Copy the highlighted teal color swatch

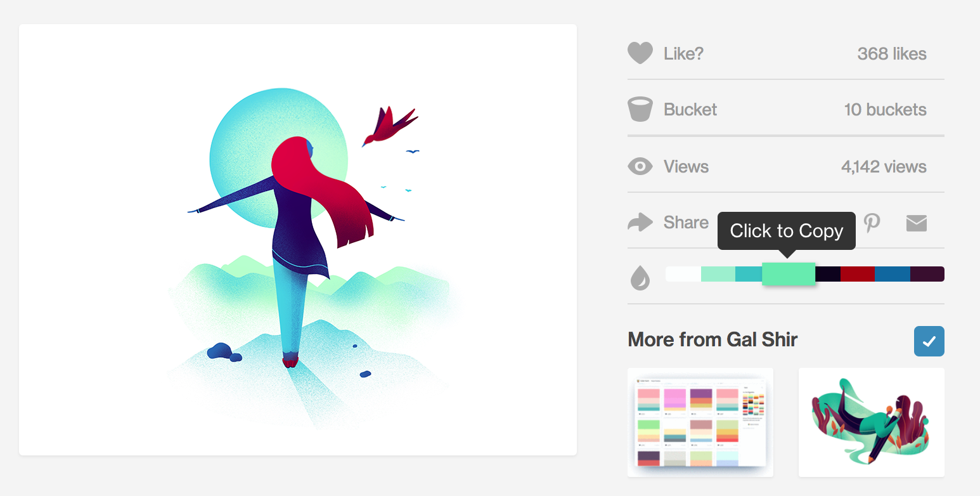789,273
